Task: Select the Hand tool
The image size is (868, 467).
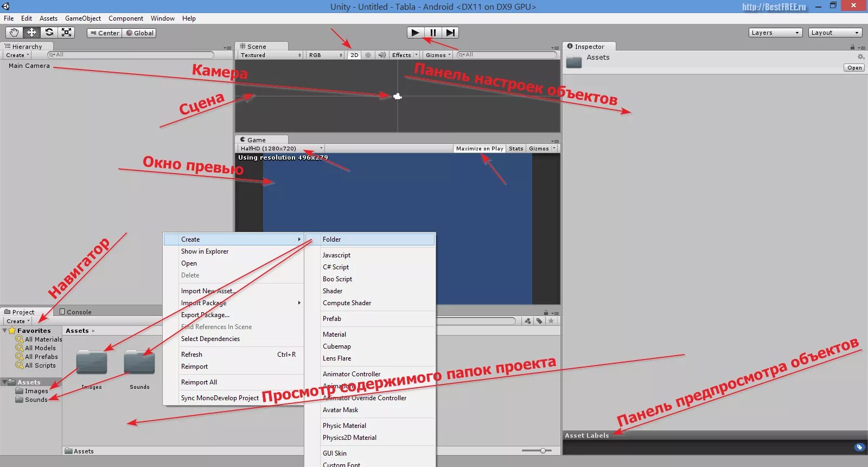Action: [x=14, y=33]
